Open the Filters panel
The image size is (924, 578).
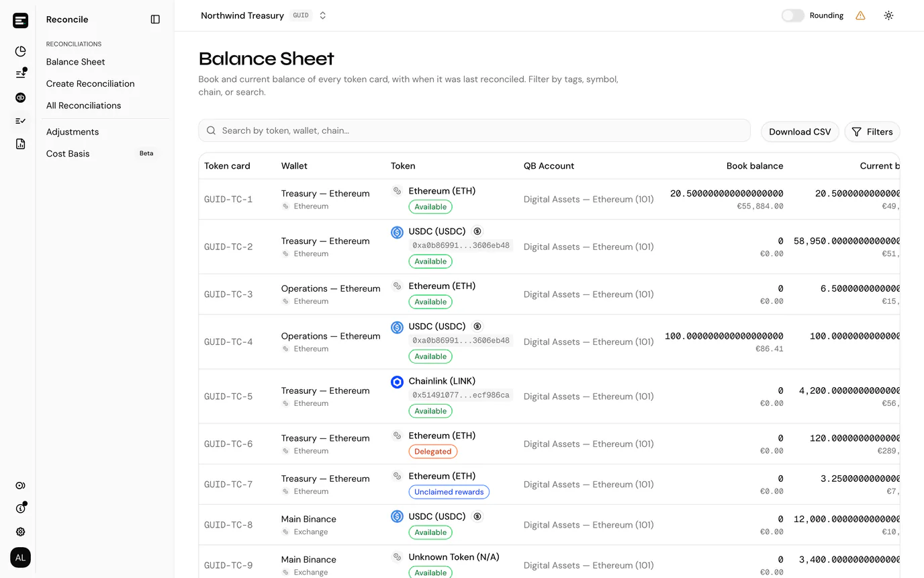pyautogui.click(x=872, y=132)
